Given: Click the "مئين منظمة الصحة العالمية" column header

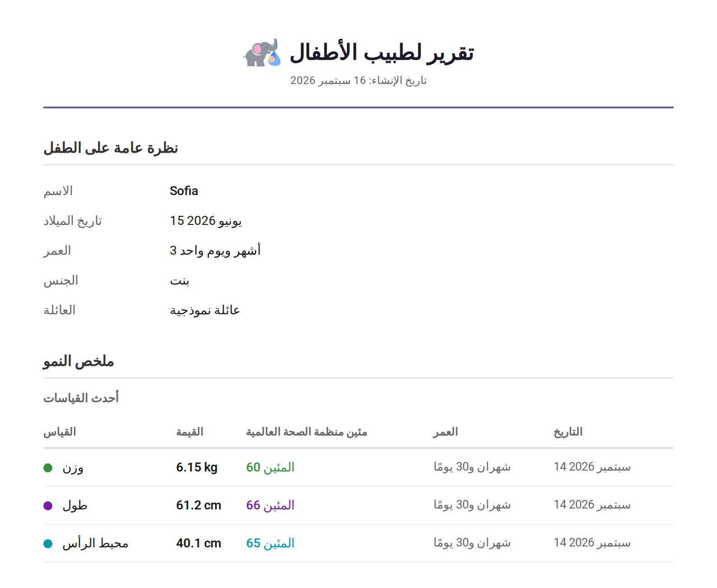Looking at the screenshot, I should (307, 432).
